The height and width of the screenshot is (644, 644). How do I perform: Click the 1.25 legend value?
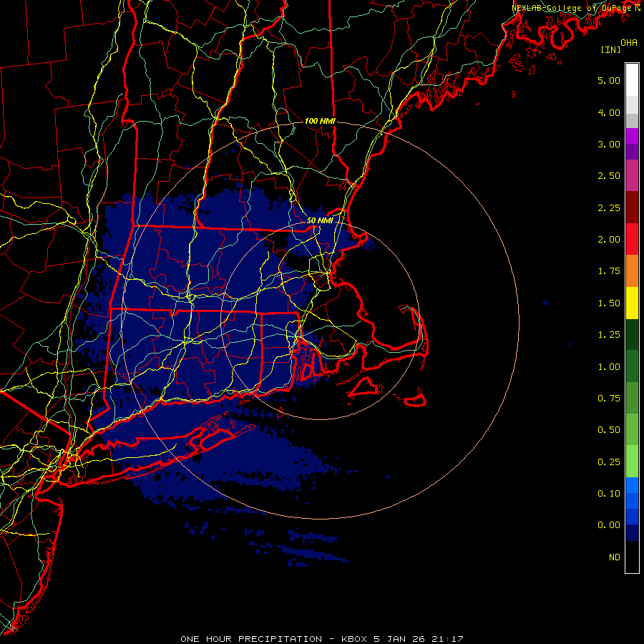[609, 335]
